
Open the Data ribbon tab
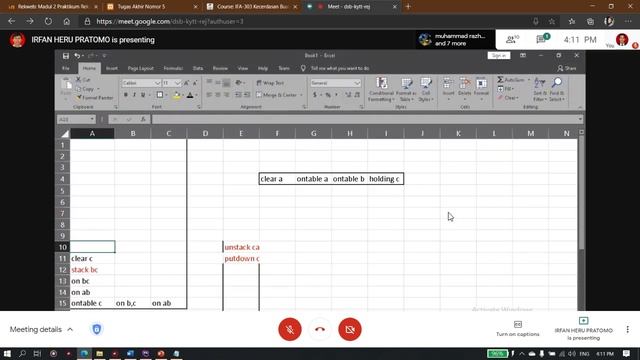click(x=198, y=68)
